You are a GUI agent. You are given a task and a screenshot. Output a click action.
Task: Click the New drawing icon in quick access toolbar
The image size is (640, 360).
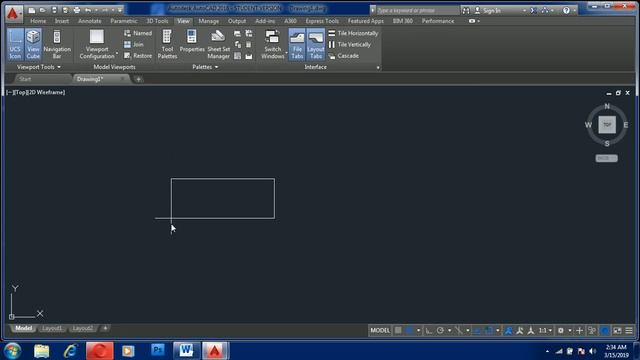tap(31, 10)
